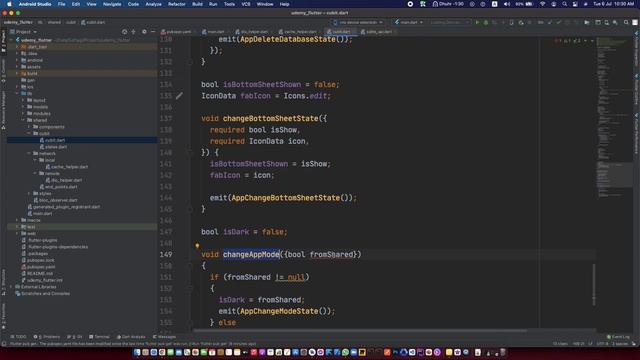
Task: Click the editor vertical scrollbar thumb
Action: point(594,284)
